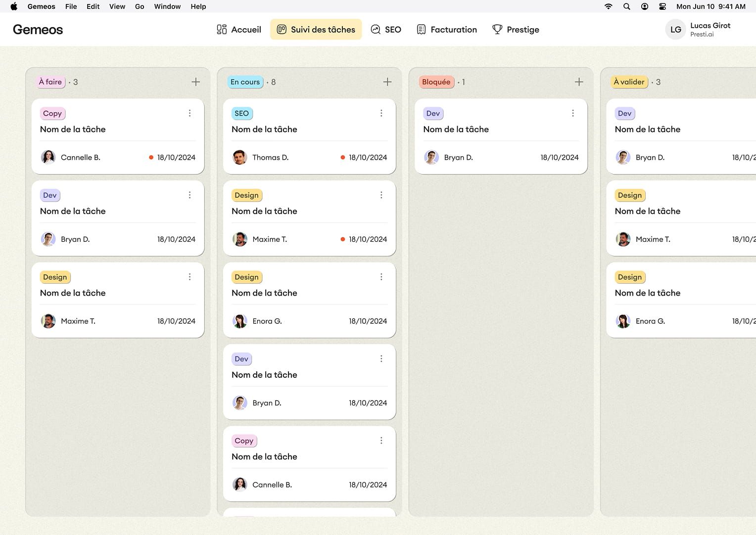Open the Window menu in the menu bar
Screen dimensions: 756x535
(167, 6)
